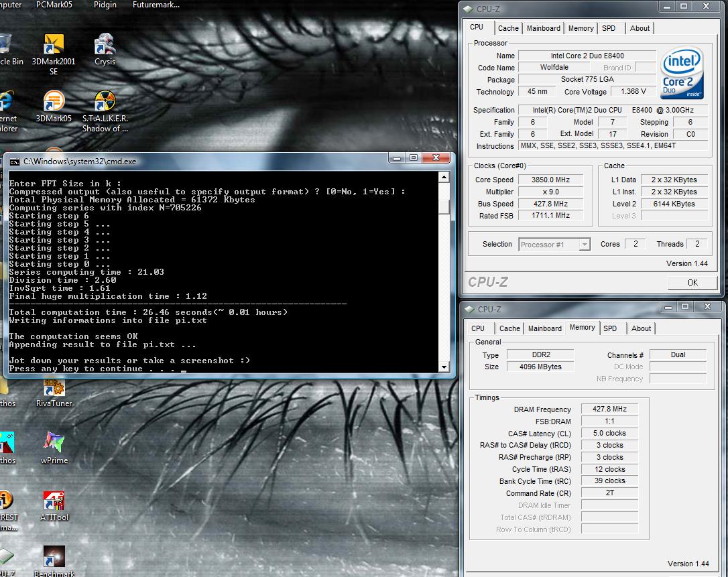Screen dimensions: 728x577
Task: Open Mainboard tab in lower CPU-Z window
Action: (544, 328)
